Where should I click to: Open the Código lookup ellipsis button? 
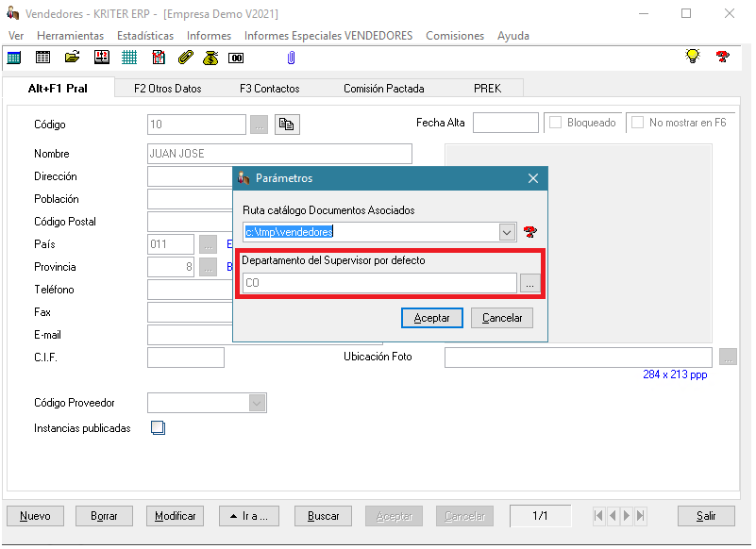(x=259, y=125)
